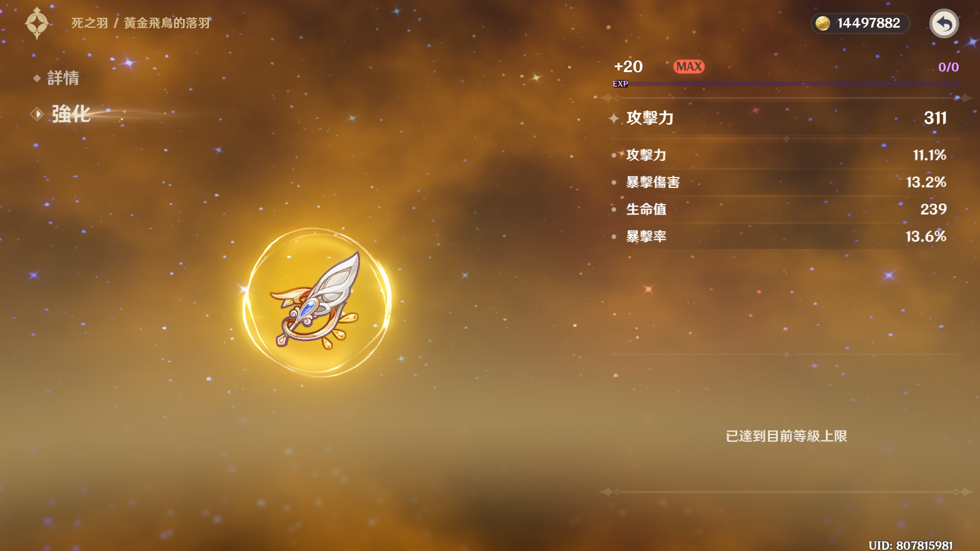Select the 暴擊傷害 13.2% substat row
Screen dimensions: 980x551
pos(780,182)
